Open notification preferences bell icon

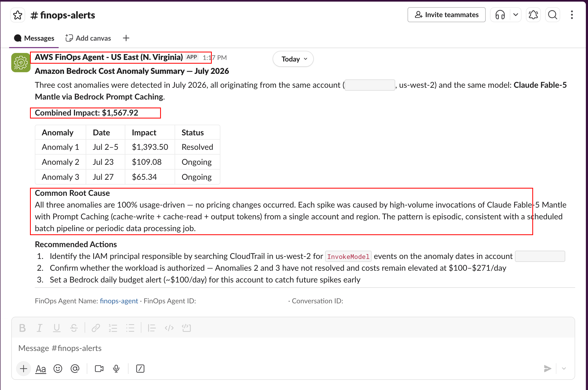(533, 15)
